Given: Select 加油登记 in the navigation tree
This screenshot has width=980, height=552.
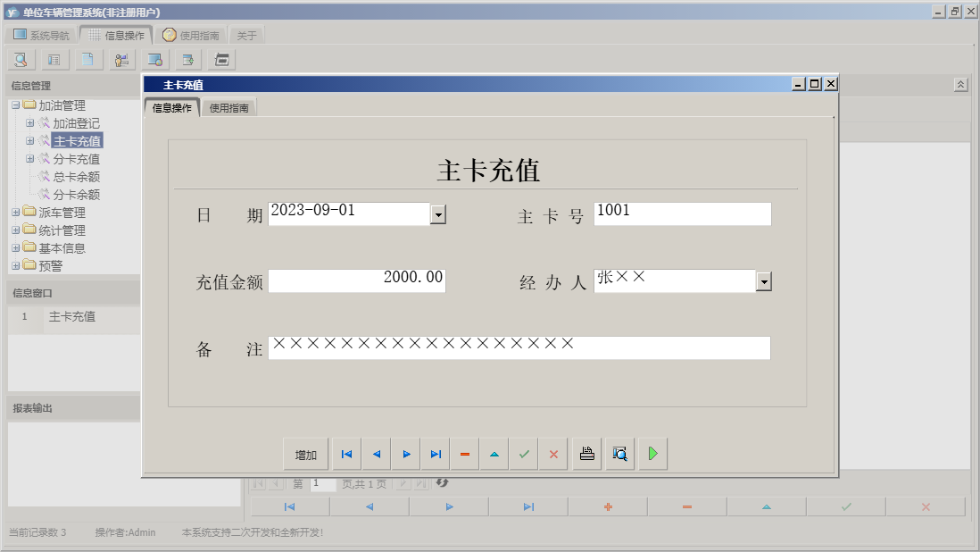Looking at the screenshot, I should (78, 122).
